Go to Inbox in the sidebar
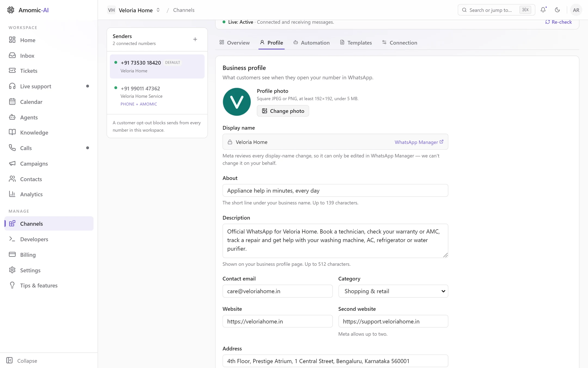The width and height of the screenshot is (588, 368). [49, 55]
